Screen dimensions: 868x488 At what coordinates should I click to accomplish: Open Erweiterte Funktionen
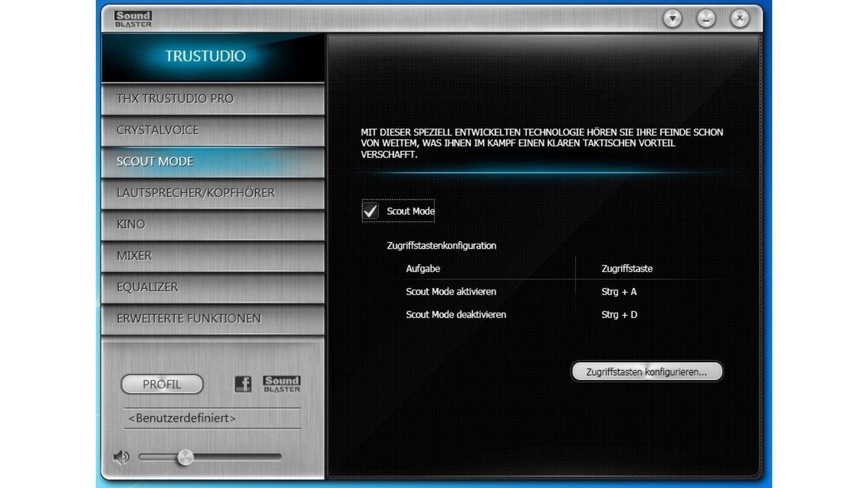click(213, 318)
